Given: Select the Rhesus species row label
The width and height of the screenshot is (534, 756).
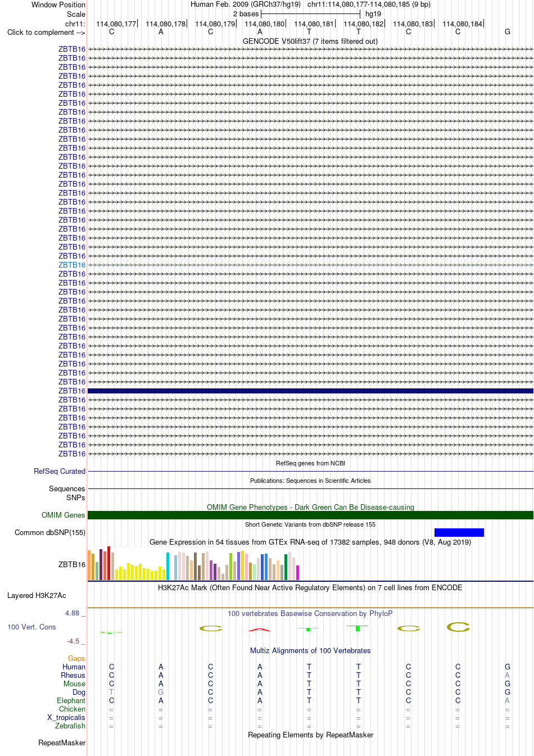Looking at the screenshot, I should tap(73, 675).
